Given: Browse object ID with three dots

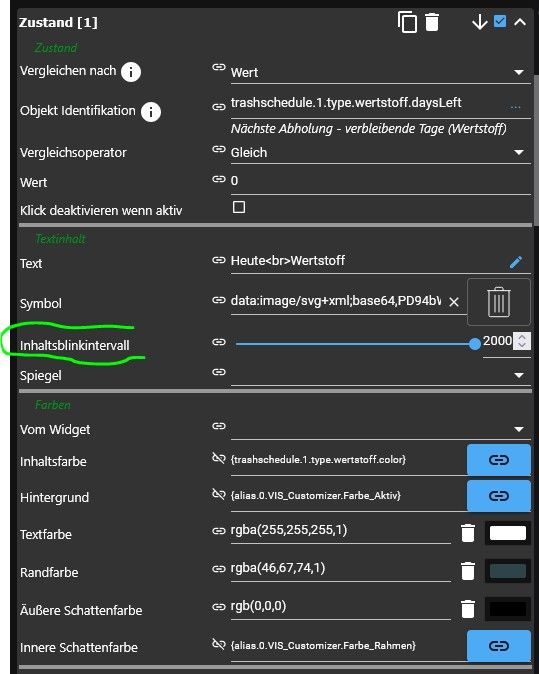Looking at the screenshot, I should [515, 107].
